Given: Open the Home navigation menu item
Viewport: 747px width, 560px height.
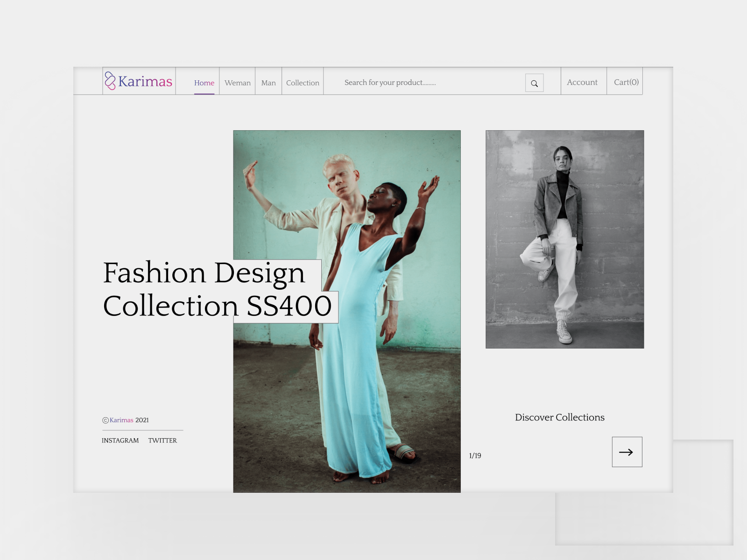Looking at the screenshot, I should point(204,83).
